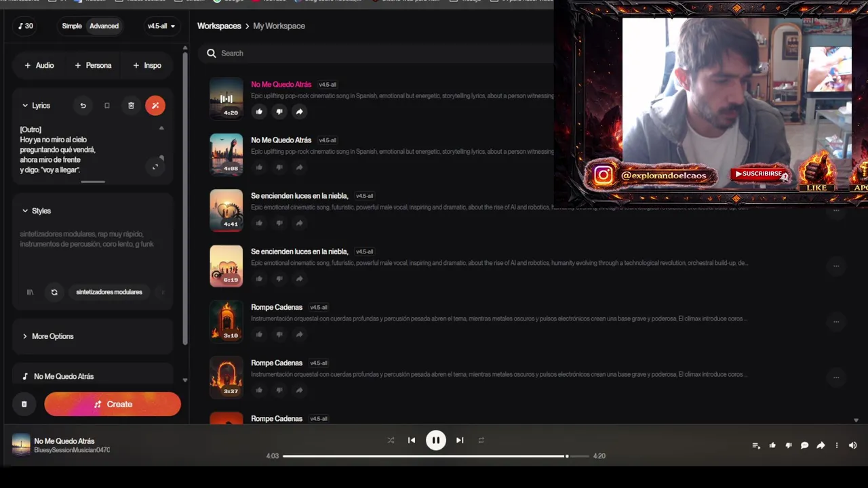
Task: Skip to the next track
Action: pos(460,440)
